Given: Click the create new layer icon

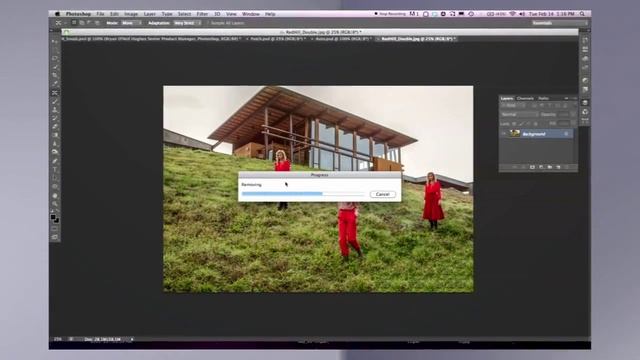Looking at the screenshot, I should pyautogui.click(x=558, y=167).
